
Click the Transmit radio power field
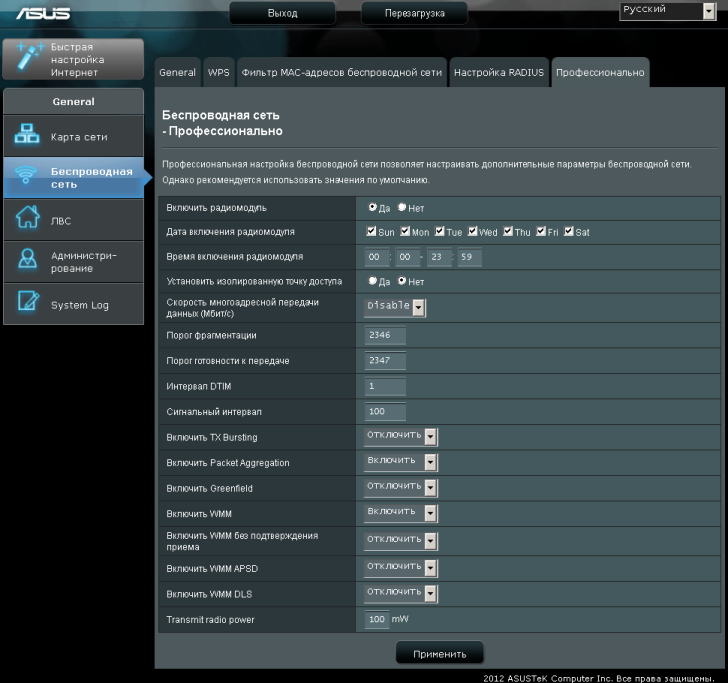tap(376, 620)
